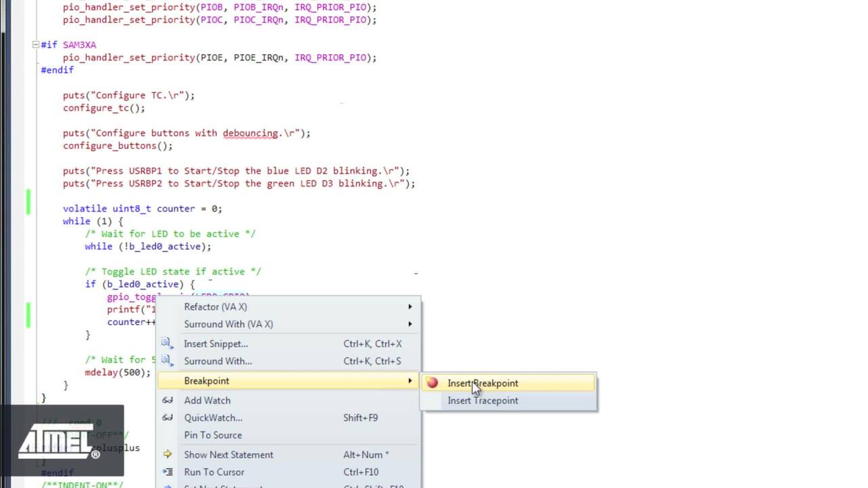Click the Surround With snippet icon
Image resolution: width=868 pixels, height=488 pixels.
point(167,361)
